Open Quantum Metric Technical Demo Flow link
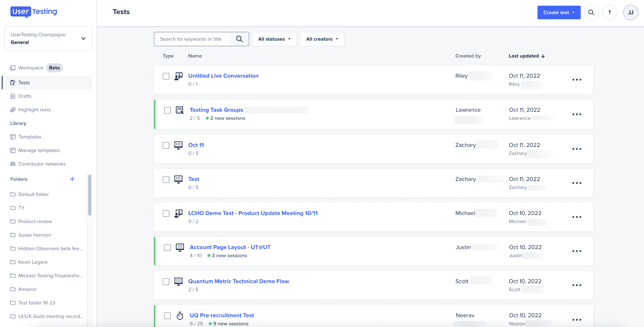This screenshot has width=644, height=327. point(238,281)
